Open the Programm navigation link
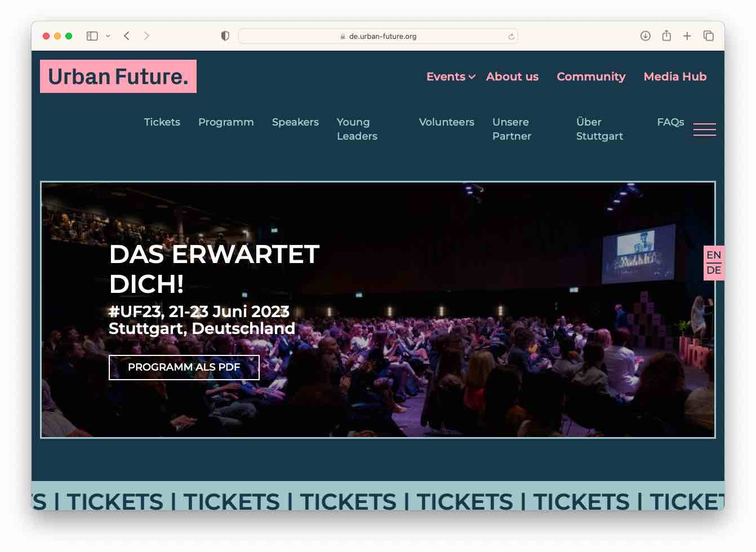Image resolution: width=756 pixels, height=552 pixels. 226,122
